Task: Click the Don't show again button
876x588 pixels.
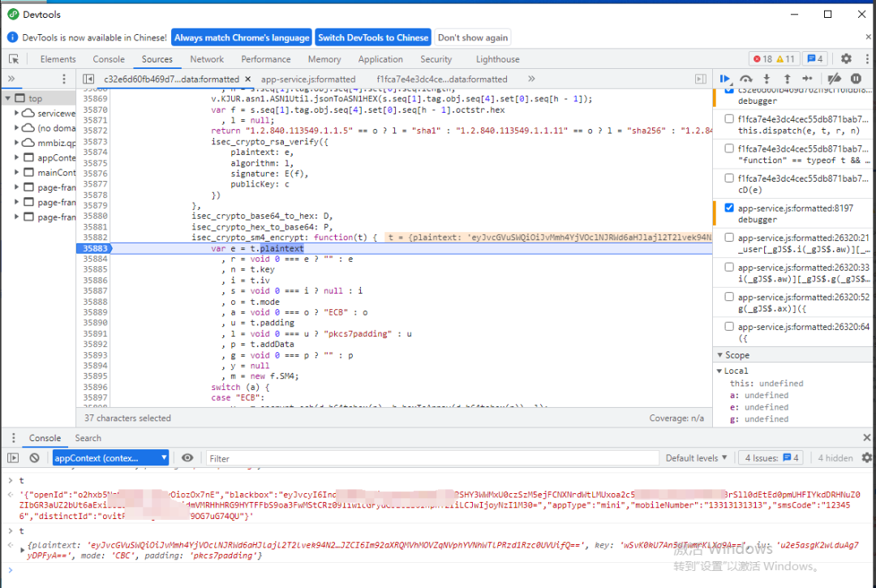Action: [473, 37]
